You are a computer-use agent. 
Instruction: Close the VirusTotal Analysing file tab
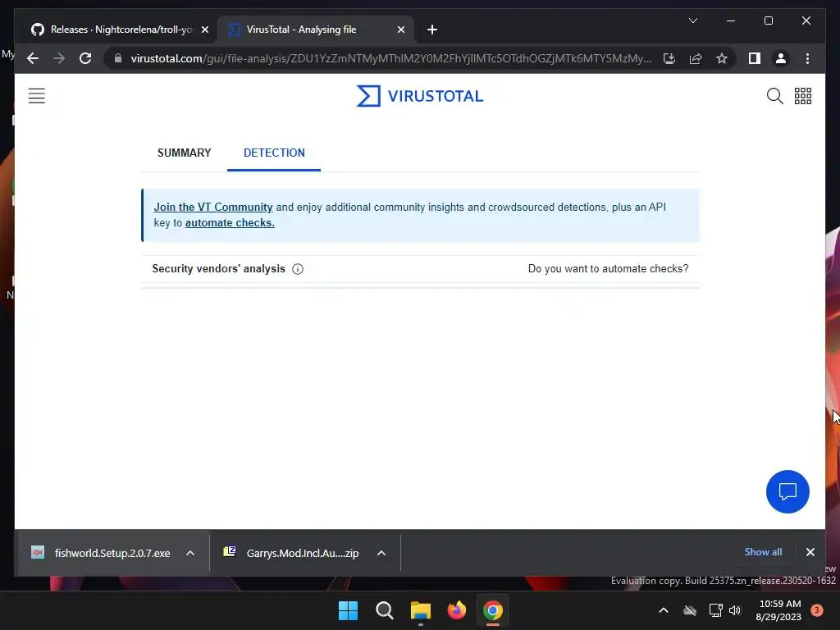coord(400,30)
